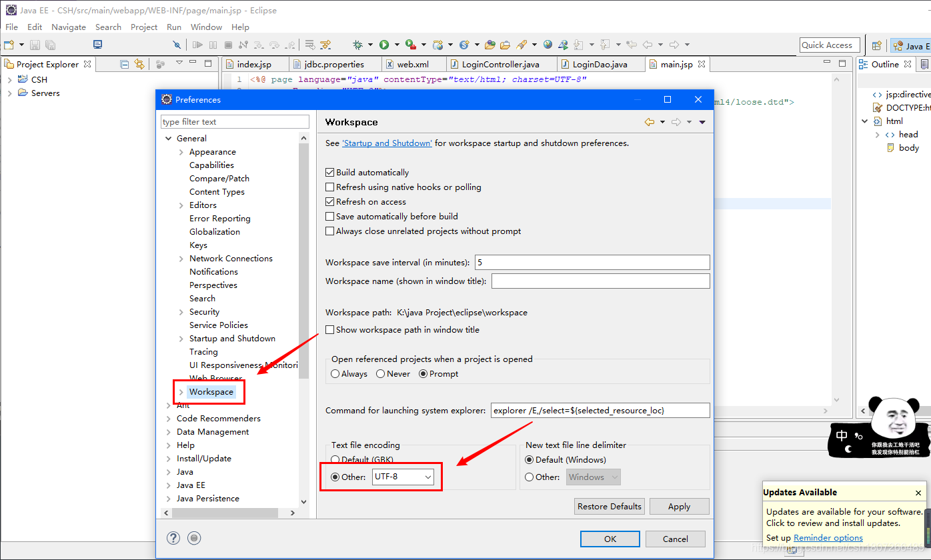The width and height of the screenshot is (931, 560).
Task: Click the Run Last Tool icon with red toolbox
Action: pyautogui.click(x=410, y=45)
